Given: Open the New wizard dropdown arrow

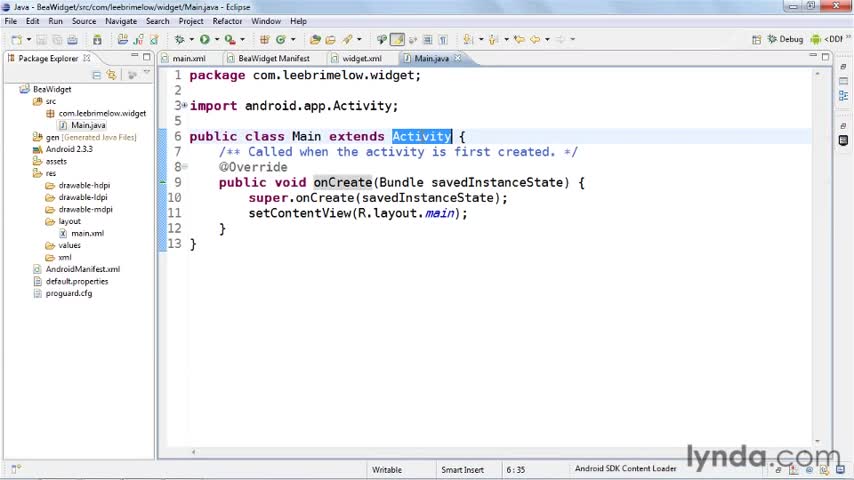Looking at the screenshot, I should pos(29,40).
